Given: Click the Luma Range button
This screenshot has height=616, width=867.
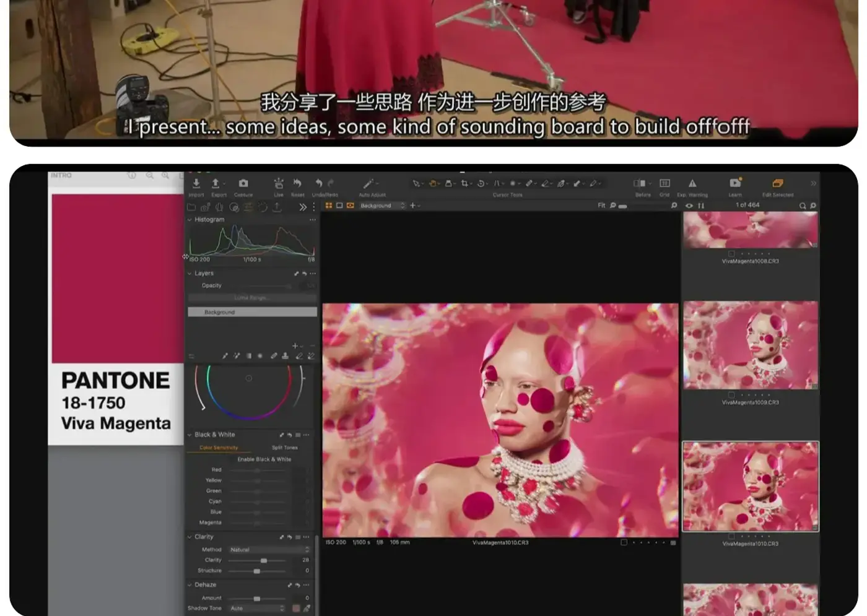Looking at the screenshot, I should (252, 298).
